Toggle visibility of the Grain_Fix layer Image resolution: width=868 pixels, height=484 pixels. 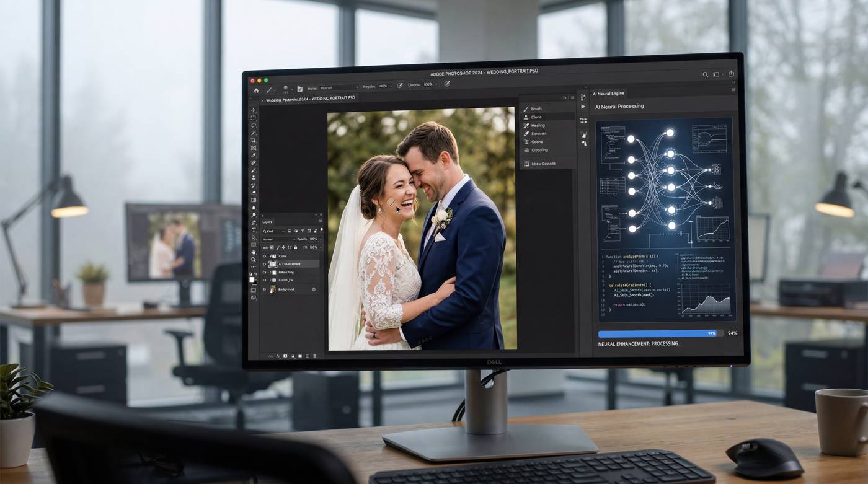[x=264, y=280]
